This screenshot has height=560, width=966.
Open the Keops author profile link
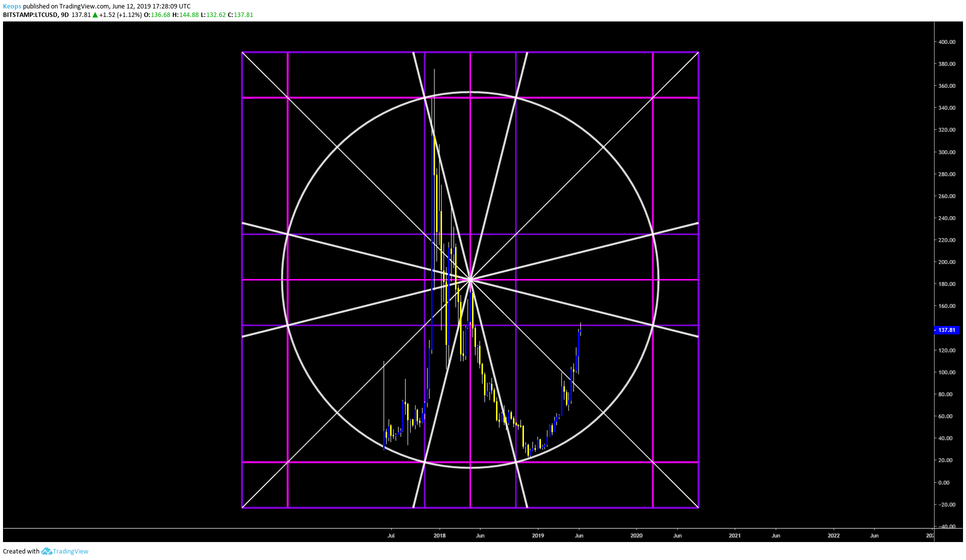pos(12,6)
